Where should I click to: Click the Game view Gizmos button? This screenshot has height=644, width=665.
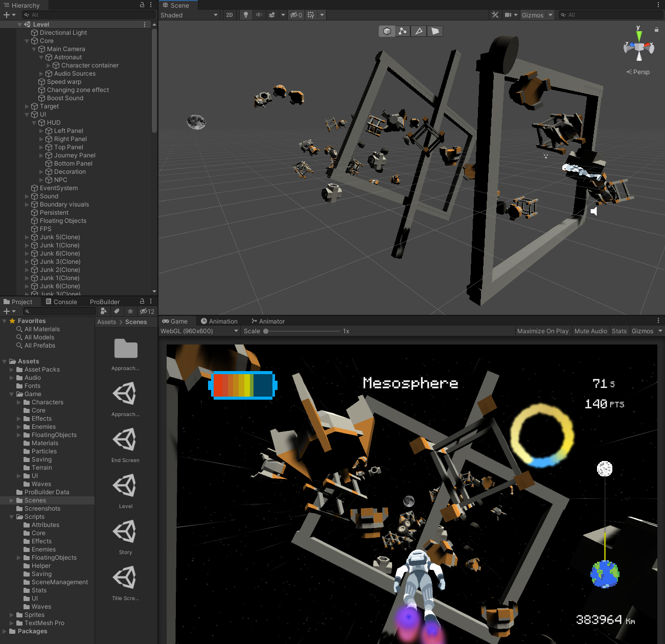coord(642,331)
